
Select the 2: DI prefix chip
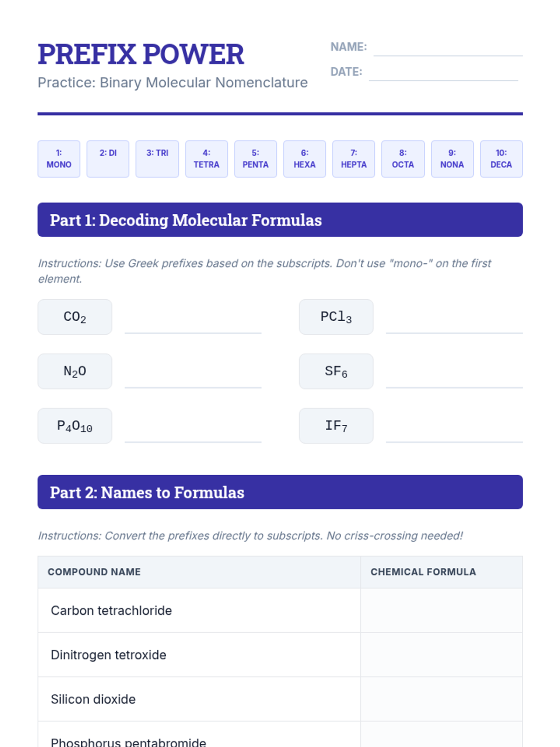point(108,159)
